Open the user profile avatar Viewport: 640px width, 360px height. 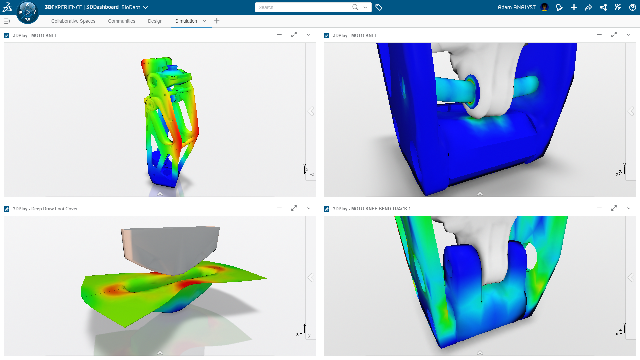pyautogui.click(x=544, y=7)
